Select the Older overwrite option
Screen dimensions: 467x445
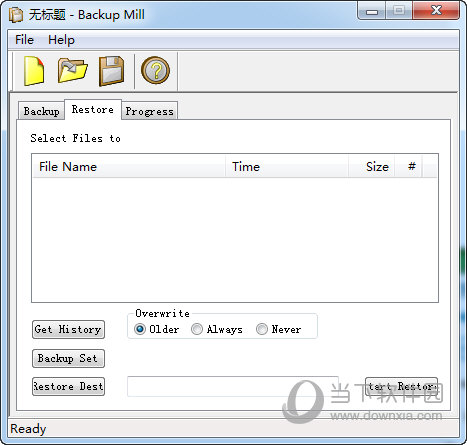[x=157, y=329]
